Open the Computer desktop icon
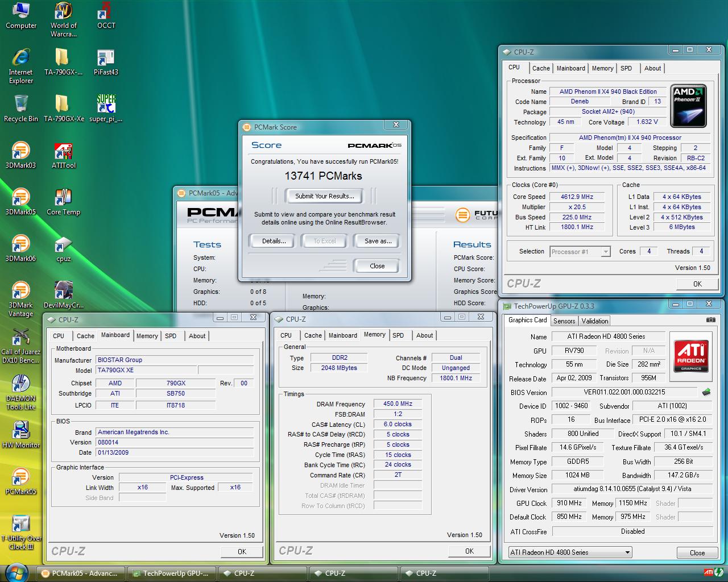 pyautogui.click(x=21, y=15)
